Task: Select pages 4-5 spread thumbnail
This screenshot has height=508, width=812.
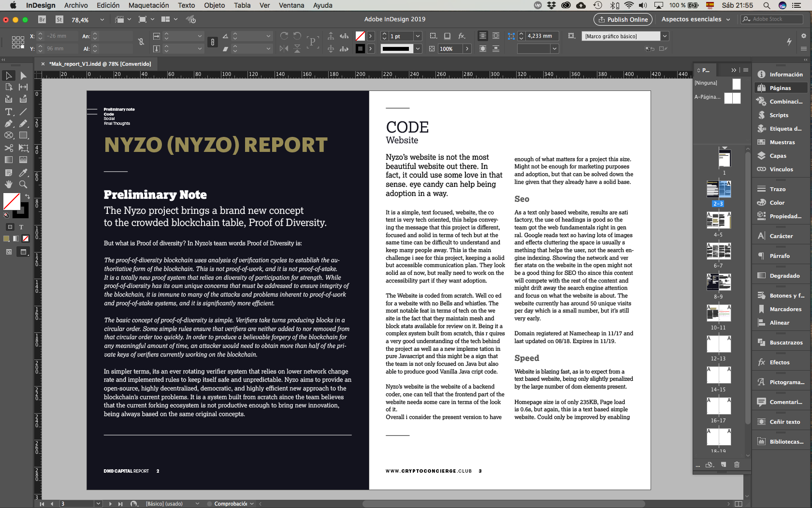Action: coord(718,221)
